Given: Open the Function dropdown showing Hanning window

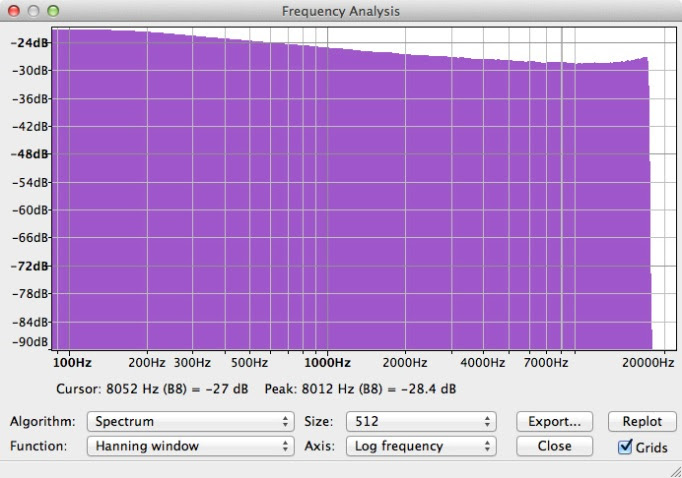Looking at the screenshot, I should click(191, 446).
